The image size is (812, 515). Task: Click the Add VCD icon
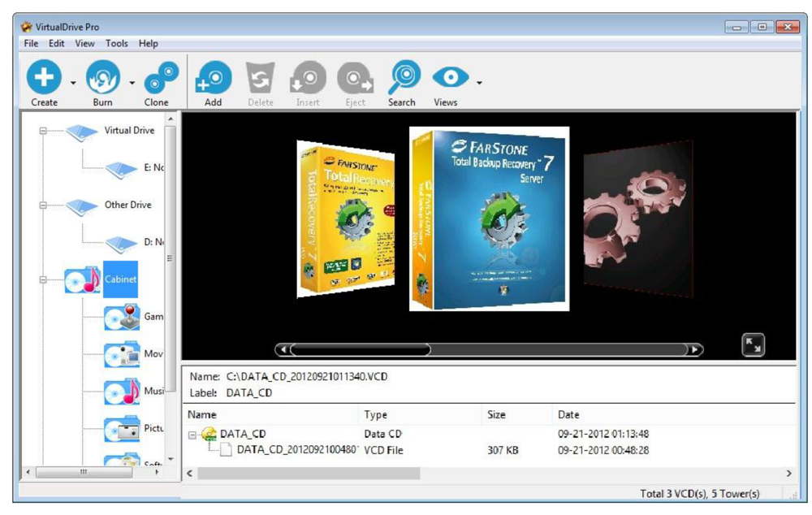[214, 77]
